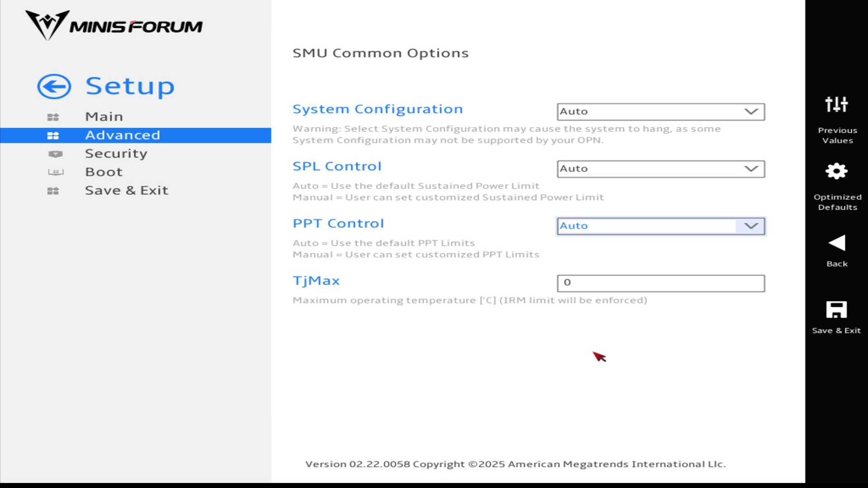Click the blue back arrow beside Setup
Image resolution: width=868 pixels, height=488 pixels.
tap(54, 86)
